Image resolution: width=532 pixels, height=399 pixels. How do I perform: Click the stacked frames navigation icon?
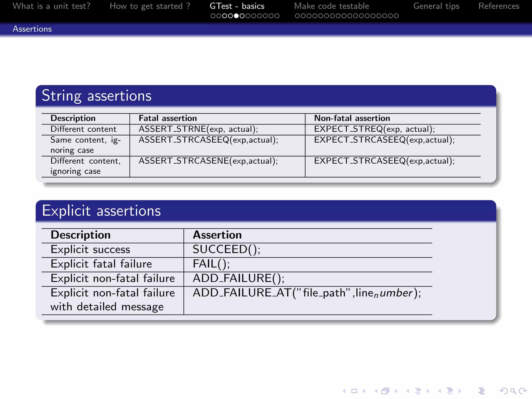pyautogui.click(x=385, y=391)
